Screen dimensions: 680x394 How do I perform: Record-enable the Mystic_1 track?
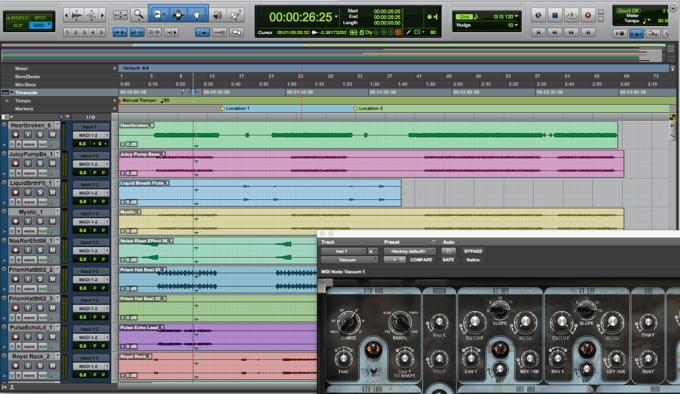pos(15,221)
